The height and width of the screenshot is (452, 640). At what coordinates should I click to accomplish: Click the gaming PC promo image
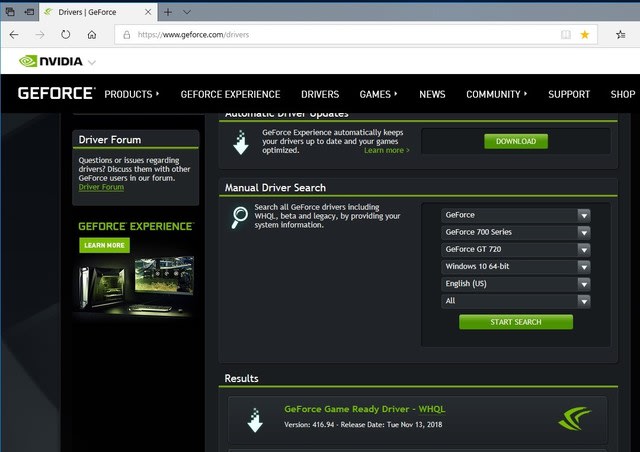coord(136,286)
